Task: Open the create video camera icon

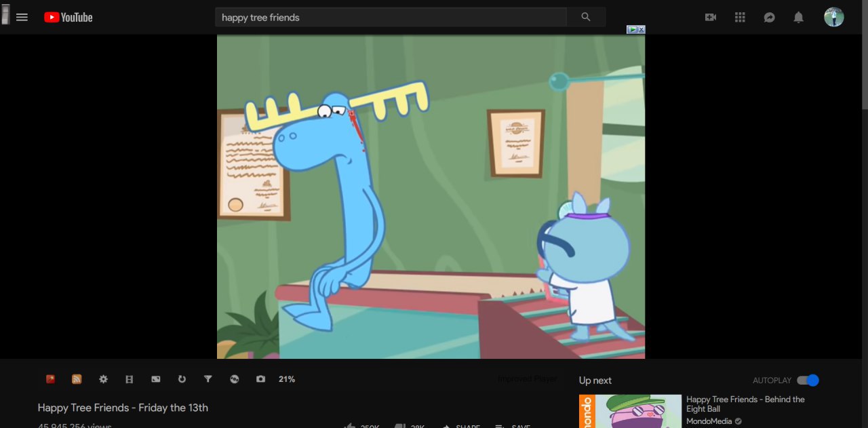Action: click(x=711, y=17)
